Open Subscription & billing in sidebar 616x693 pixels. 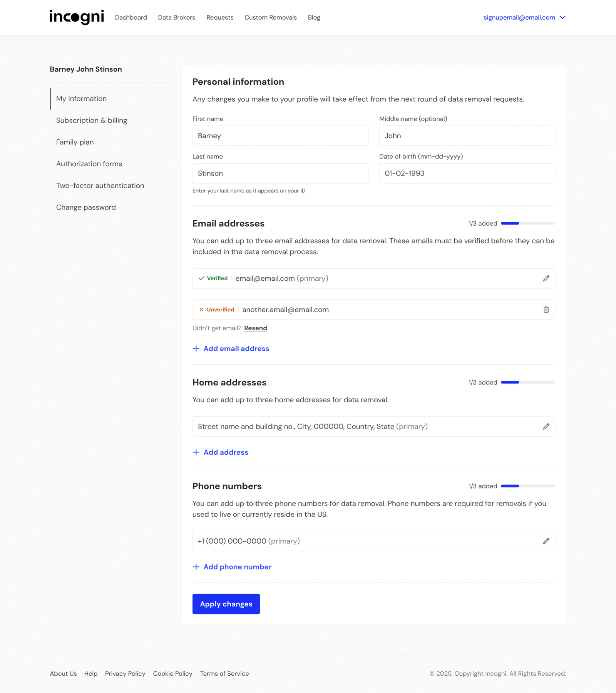tap(92, 121)
